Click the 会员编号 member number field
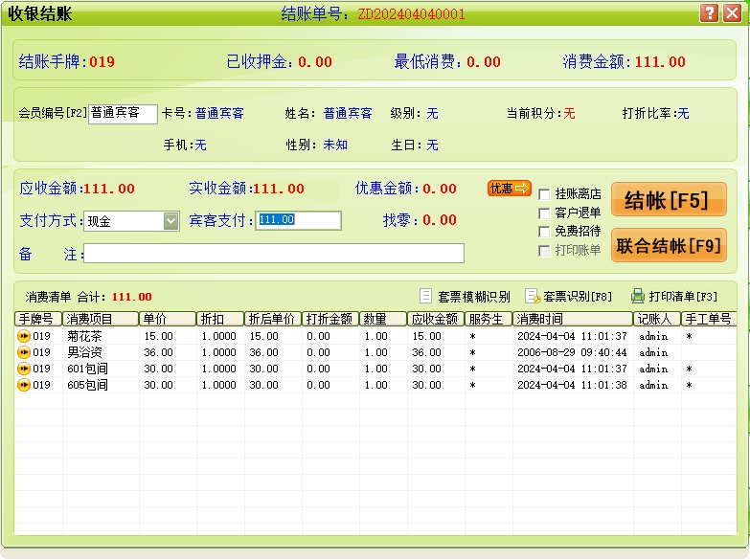This screenshot has height=560, width=750. pos(123,114)
